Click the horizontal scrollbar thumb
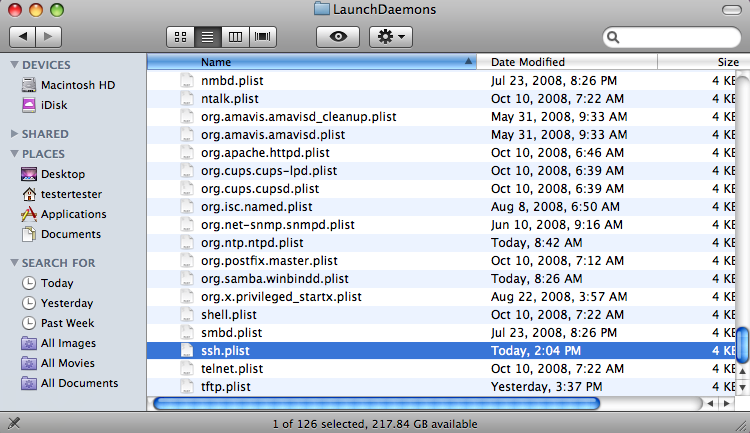 click(x=376, y=403)
